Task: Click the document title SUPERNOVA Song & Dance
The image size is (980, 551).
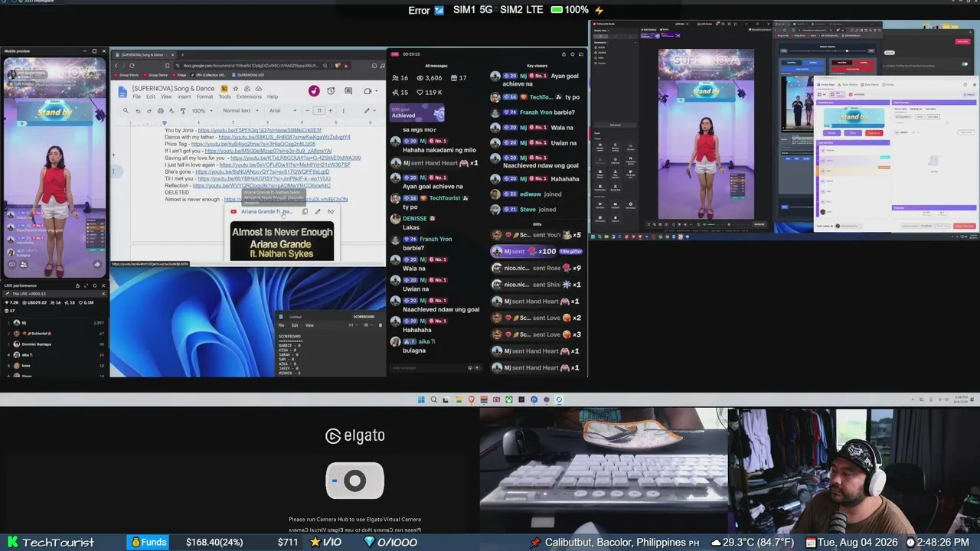Action: 173,89
